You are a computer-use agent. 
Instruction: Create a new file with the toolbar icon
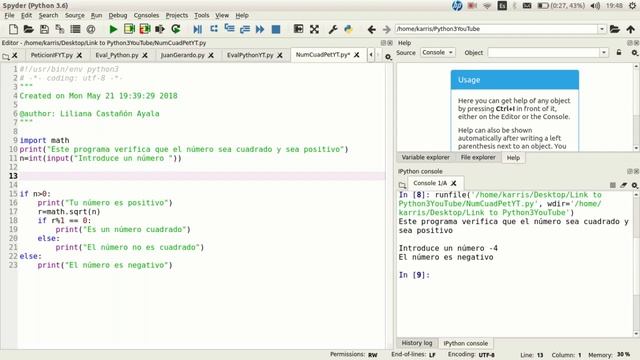(13, 29)
